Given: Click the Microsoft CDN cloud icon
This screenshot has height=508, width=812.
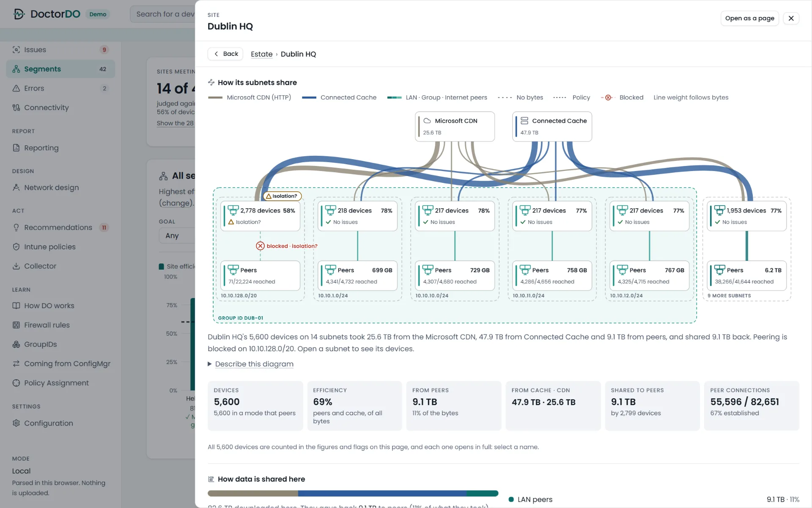Looking at the screenshot, I should coord(427,121).
